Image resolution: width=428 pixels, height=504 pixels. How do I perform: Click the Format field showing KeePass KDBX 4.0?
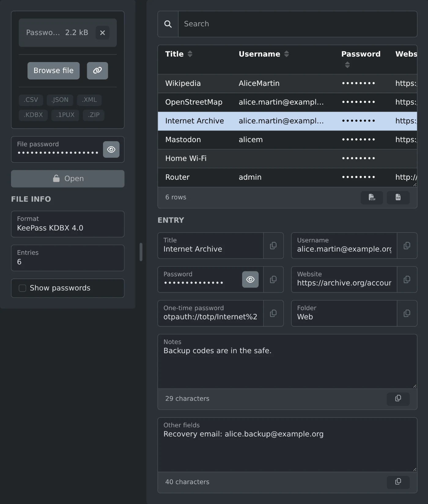(68, 224)
